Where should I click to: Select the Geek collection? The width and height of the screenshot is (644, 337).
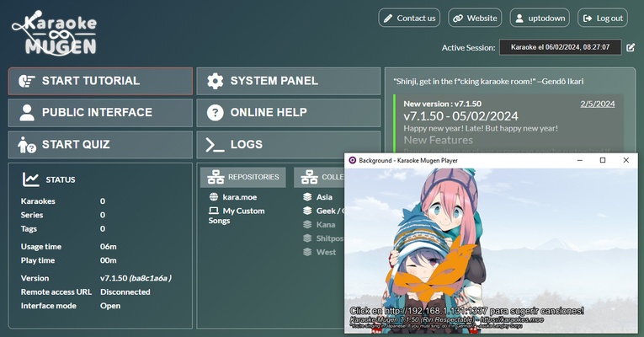(330, 211)
